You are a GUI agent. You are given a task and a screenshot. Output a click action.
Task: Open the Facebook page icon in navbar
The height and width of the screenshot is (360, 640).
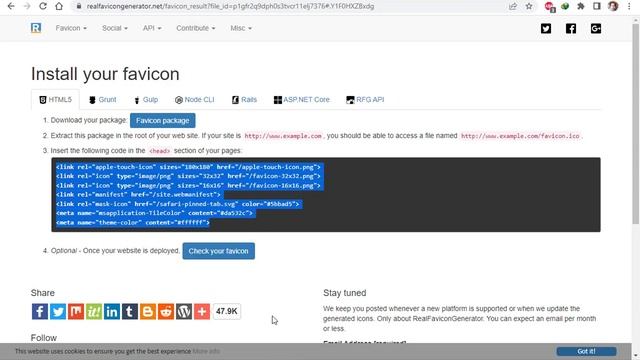click(571, 29)
